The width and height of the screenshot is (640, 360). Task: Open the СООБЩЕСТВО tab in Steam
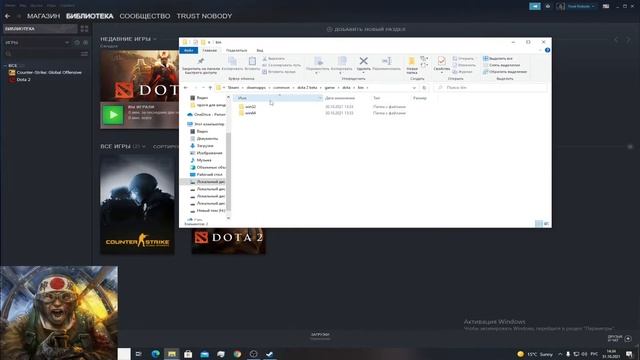point(144,16)
